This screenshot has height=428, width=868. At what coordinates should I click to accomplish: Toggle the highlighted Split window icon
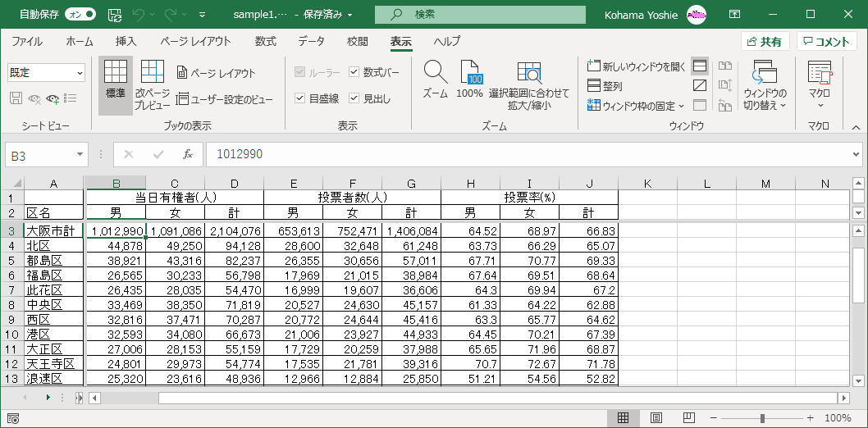(700, 66)
